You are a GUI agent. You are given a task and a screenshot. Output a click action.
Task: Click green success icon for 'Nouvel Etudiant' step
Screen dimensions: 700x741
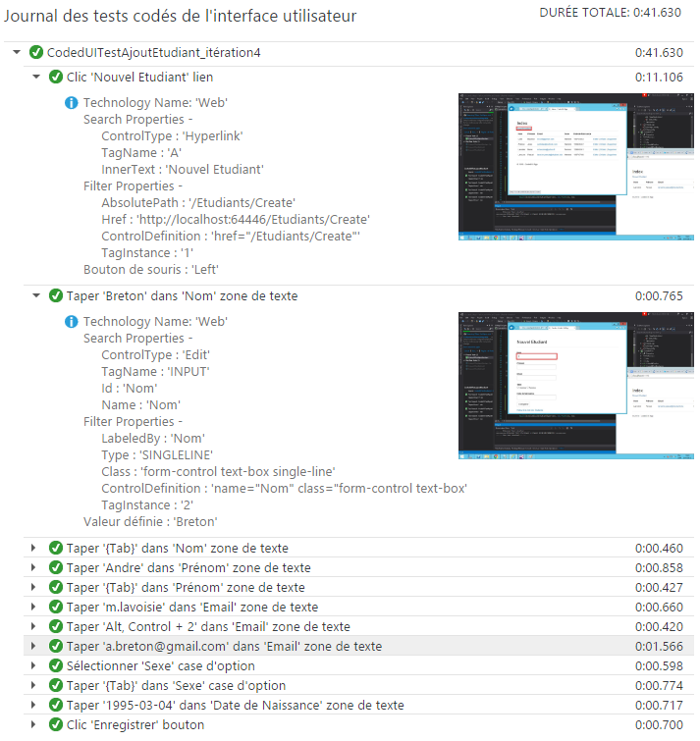[55, 77]
